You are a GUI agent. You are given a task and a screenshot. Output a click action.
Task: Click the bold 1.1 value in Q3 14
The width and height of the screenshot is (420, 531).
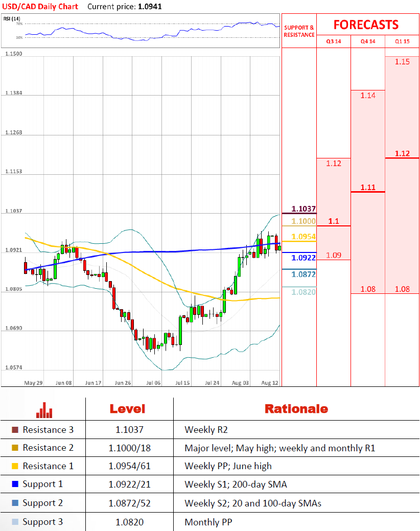(333, 221)
